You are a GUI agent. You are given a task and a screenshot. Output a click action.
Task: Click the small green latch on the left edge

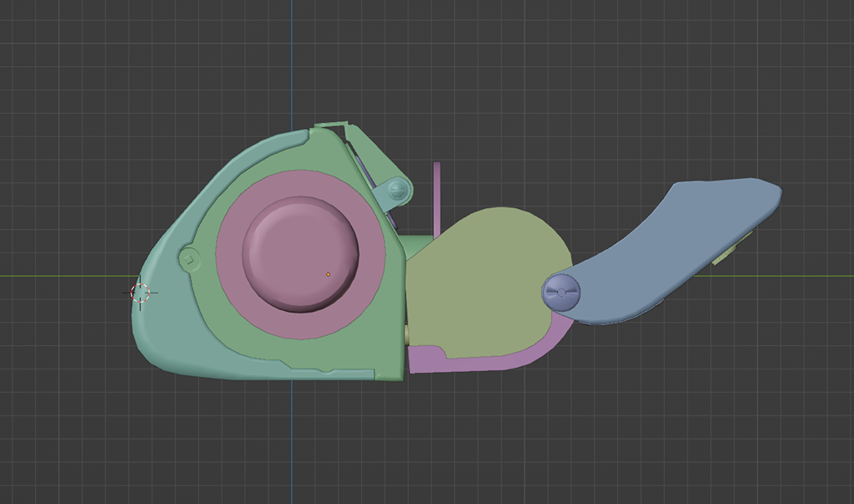tap(188, 259)
